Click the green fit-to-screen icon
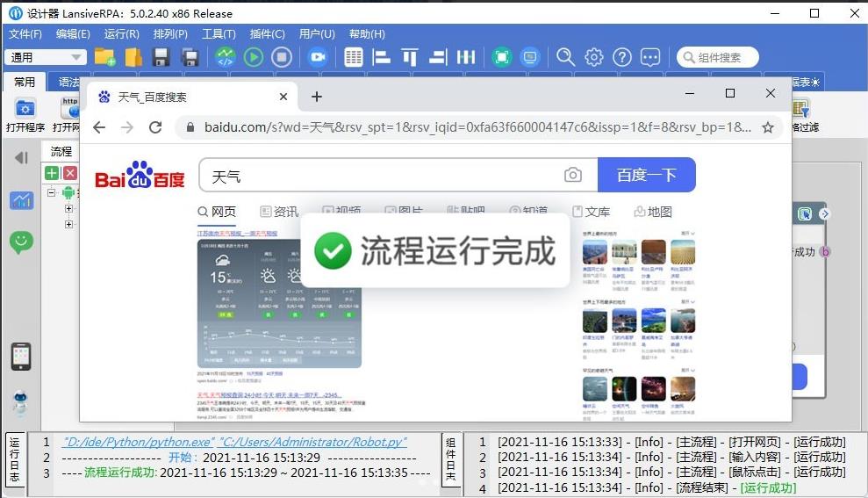 coord(501,57)
